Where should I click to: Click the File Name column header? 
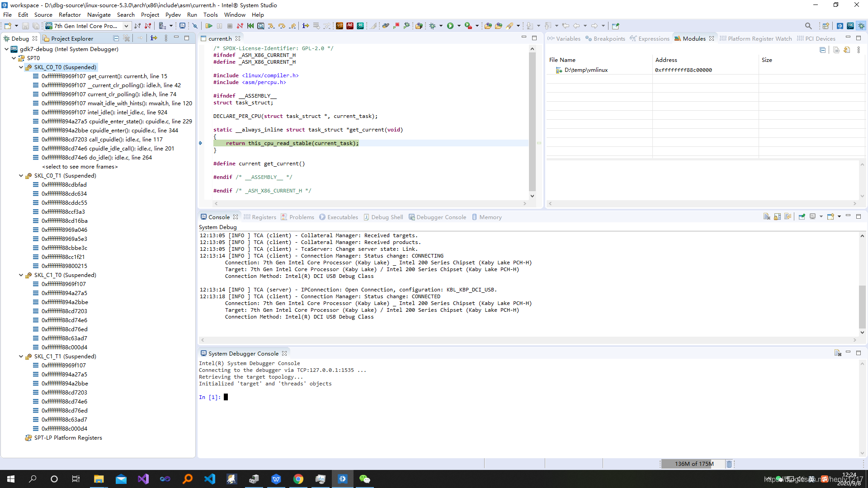tap(599, 60)
